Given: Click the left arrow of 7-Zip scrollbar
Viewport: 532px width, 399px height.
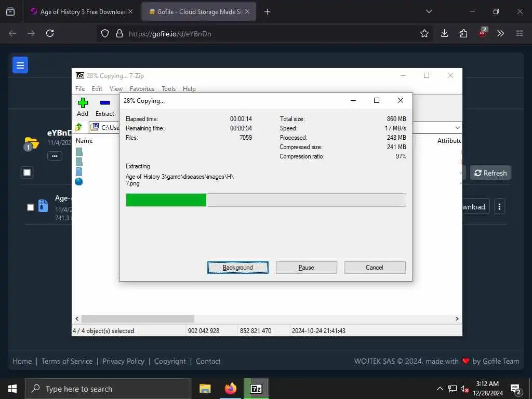Looking at the screenshot, I should (77, 318).
